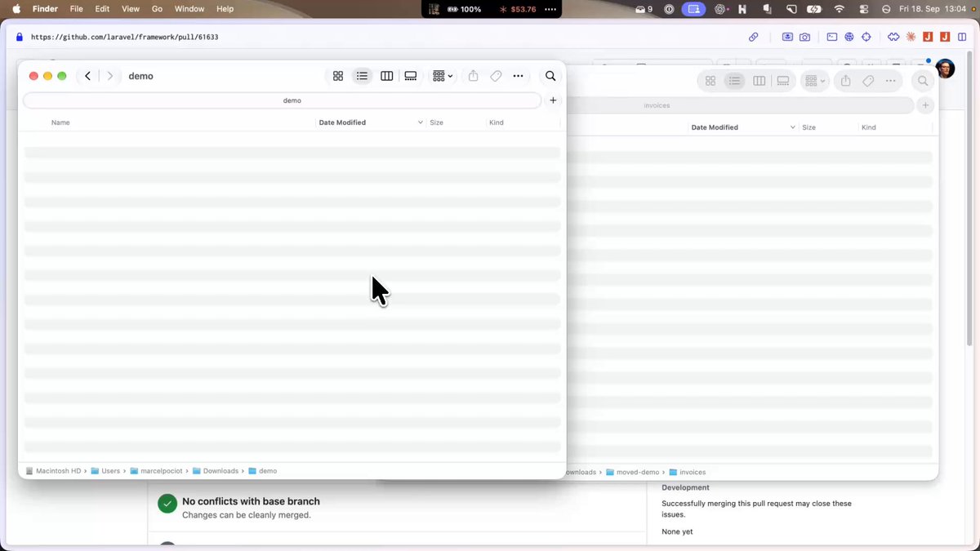The width and height of the screenshot is (980, 551).
Task: Click Users in the demo path bar
Action: 105,471
